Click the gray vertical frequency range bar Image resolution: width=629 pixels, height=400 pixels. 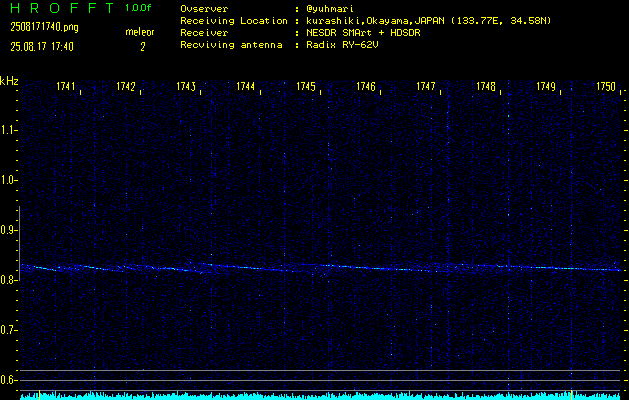(x=20, y=243)
